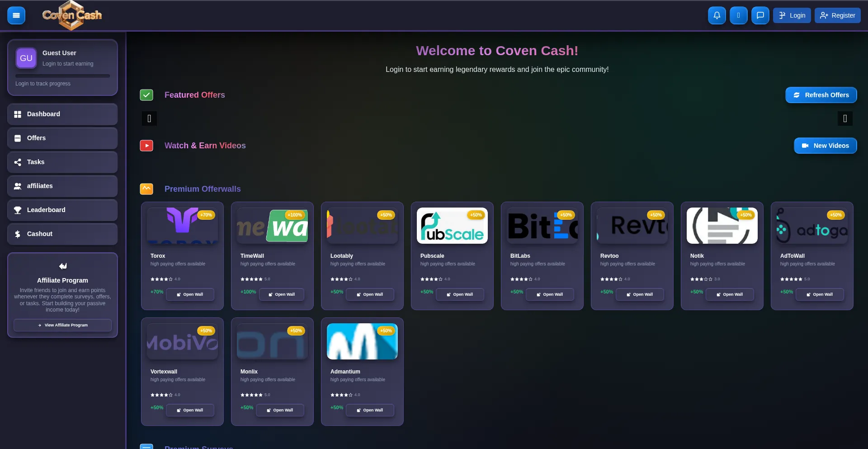Open the Vortexwall offerwall
This screenshot has height=449, width=868.
pos(190,410)
